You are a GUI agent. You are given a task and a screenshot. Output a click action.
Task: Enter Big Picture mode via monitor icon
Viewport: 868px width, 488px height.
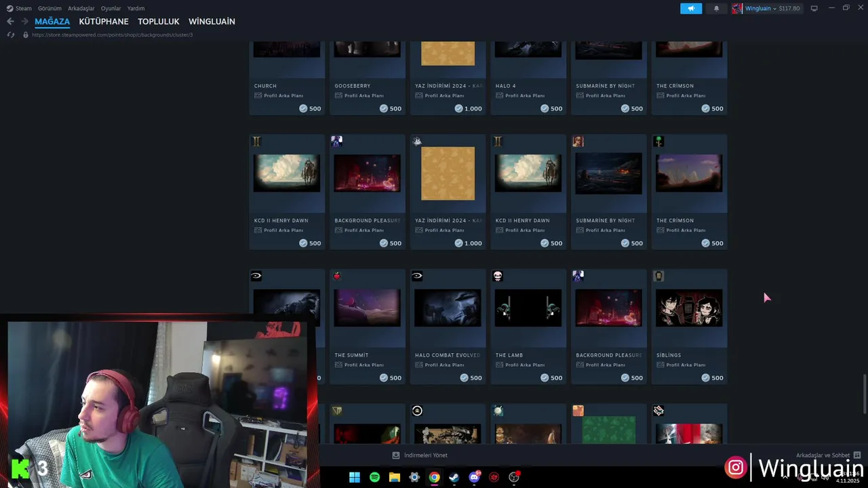(814, 8)
